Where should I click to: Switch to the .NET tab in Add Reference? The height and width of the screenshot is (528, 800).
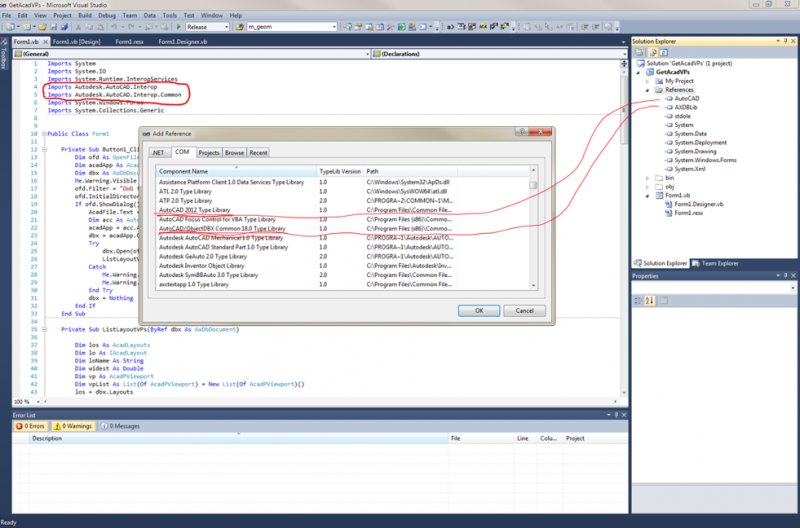[158, 152]
